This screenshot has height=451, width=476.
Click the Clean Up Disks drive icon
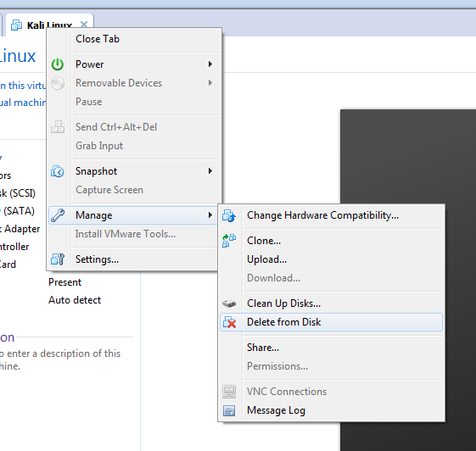229,303
